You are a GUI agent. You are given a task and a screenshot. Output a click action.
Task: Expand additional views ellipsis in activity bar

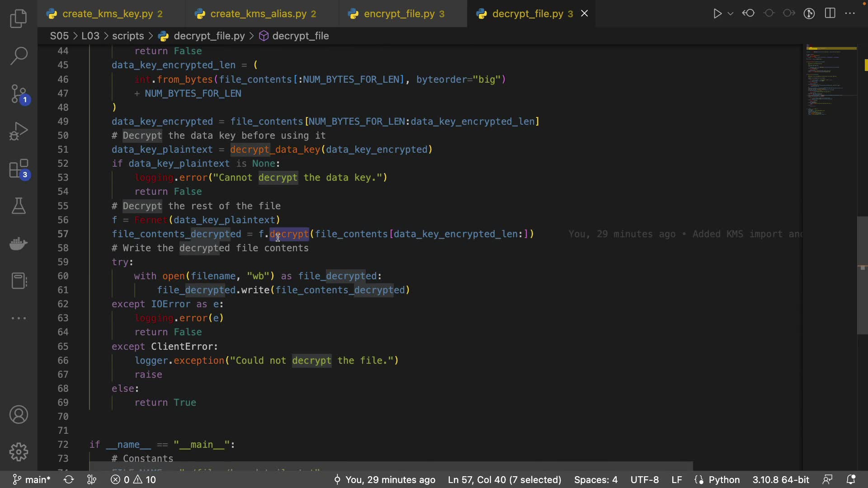click(19, 318)
